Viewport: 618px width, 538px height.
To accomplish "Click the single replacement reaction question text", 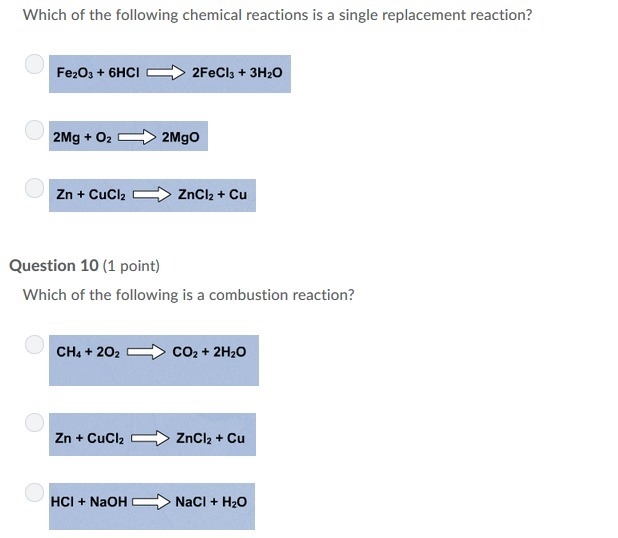I will (x=277, y=15).
